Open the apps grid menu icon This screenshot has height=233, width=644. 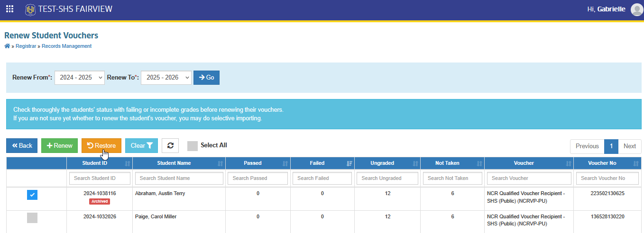[9, 9]
